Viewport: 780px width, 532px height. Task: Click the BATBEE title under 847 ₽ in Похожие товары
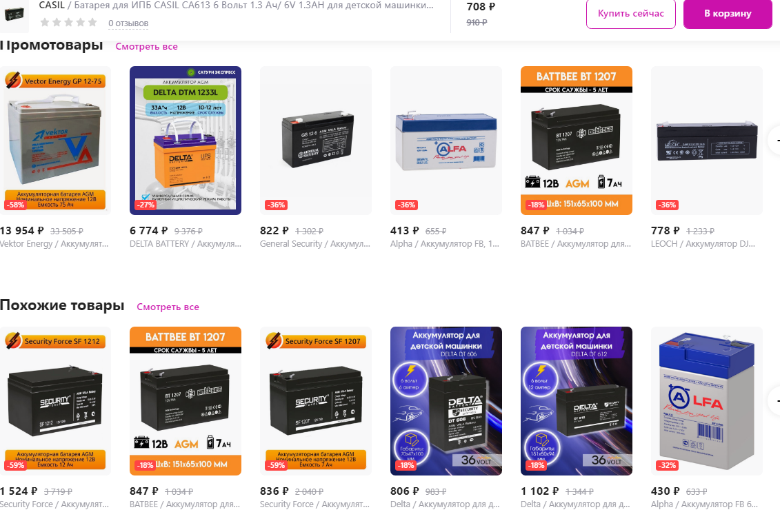pyautogui.click(x=185, y=504)
